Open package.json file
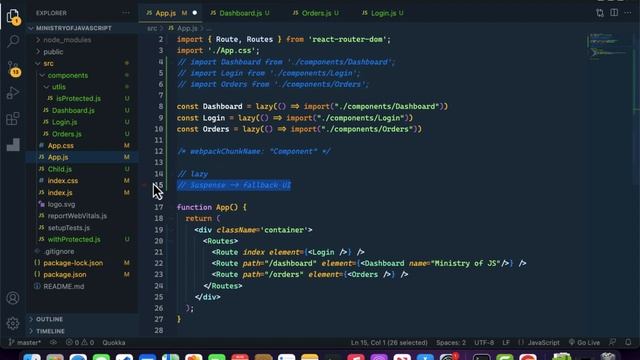The image size is (640, 360). click(x=82, y=274)
